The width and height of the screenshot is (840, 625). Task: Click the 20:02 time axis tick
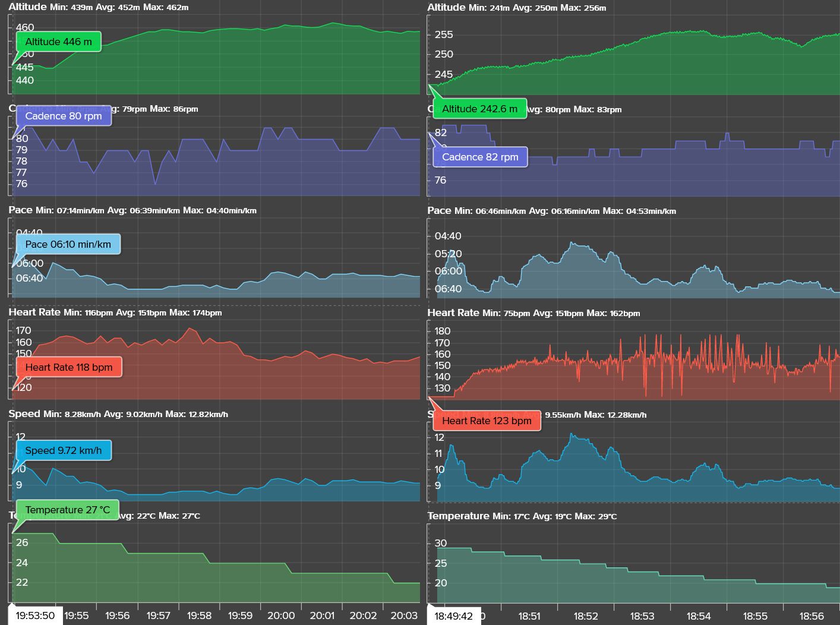click(x=363, y=615)
